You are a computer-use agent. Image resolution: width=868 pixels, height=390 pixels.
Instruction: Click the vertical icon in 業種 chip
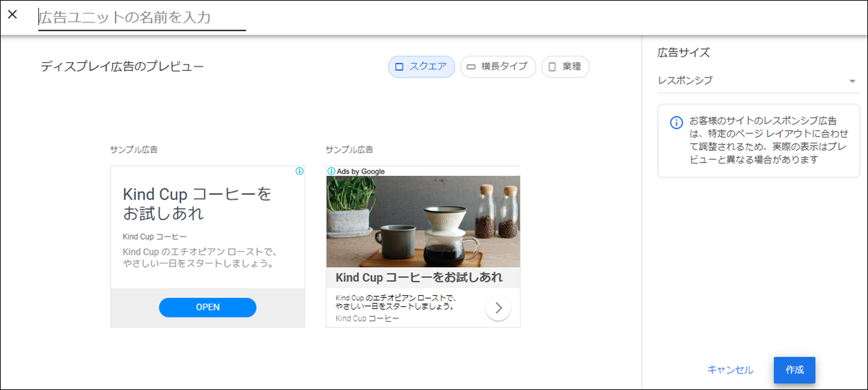[x=553, y=67]
